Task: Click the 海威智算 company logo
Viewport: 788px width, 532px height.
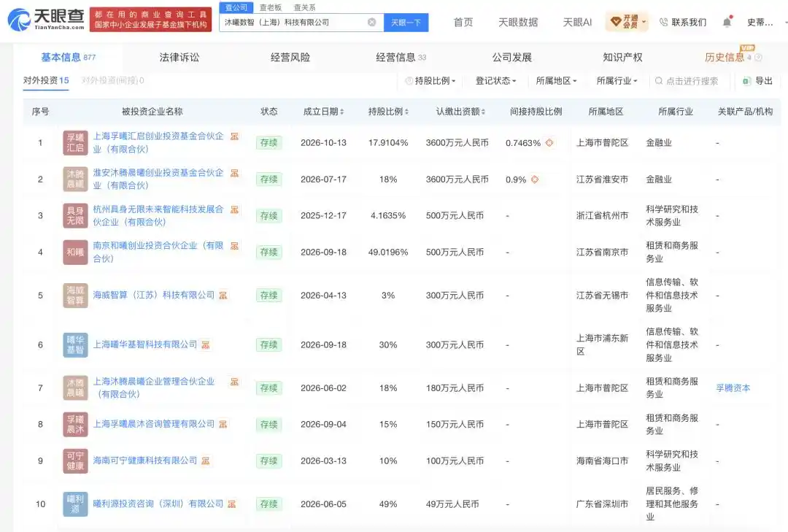Action: coord(75,295)
